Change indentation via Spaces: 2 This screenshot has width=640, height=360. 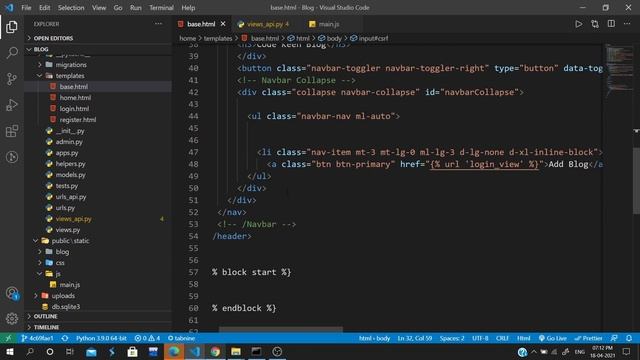(452, 338)
